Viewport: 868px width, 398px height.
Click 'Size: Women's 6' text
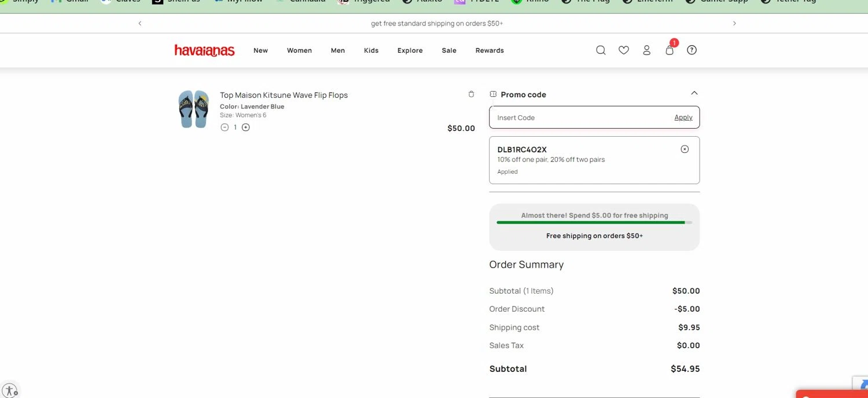243,115
